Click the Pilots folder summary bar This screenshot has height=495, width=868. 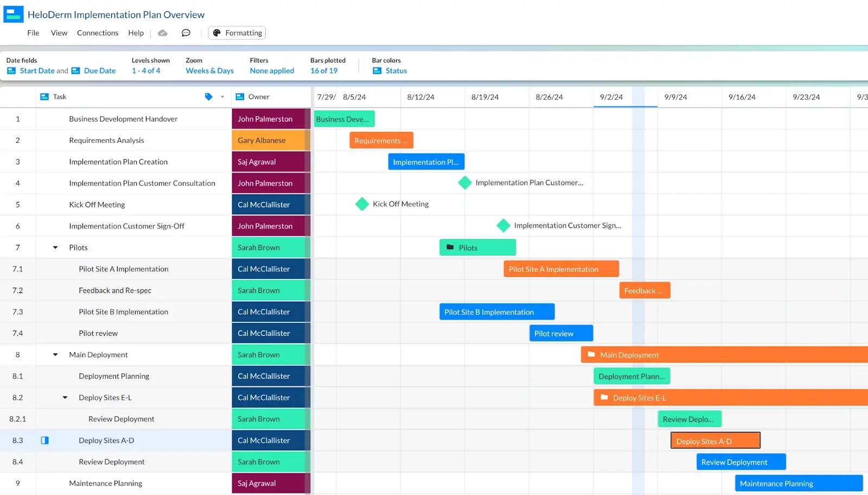[x=477, y=248]
